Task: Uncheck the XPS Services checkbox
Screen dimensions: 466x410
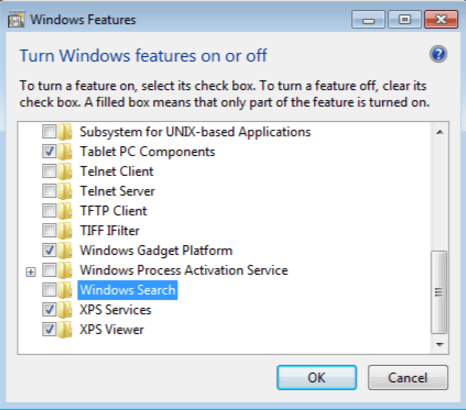Action: point(49,310)
